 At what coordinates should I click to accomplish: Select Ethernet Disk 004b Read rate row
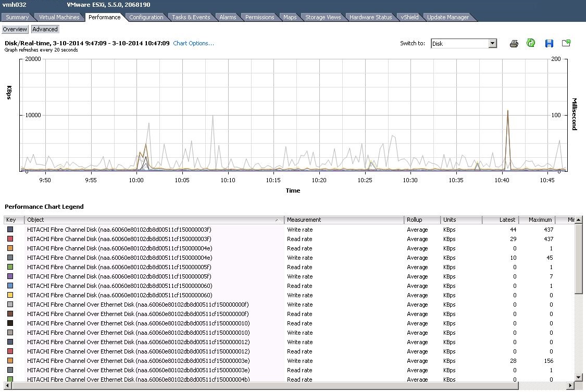[x=289, y=380]
